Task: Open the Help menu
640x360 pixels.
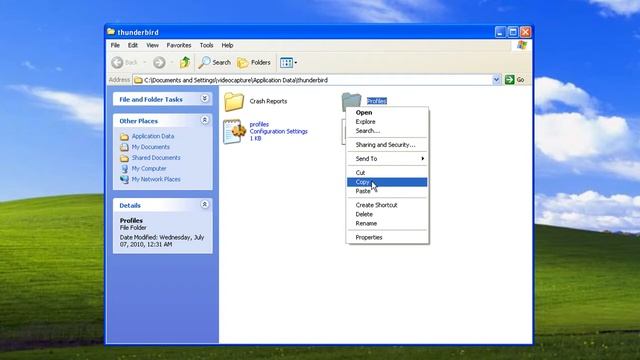Action: (227, 45)
